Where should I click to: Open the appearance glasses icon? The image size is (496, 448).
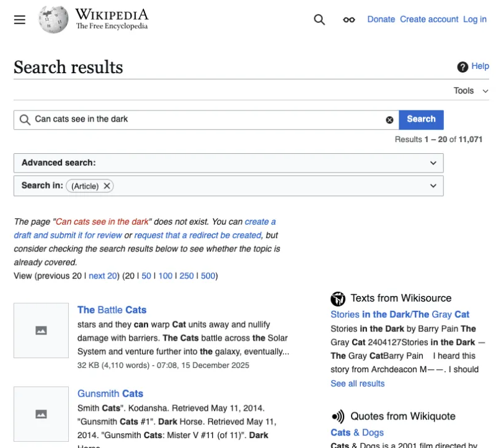(x=349, y=20)
